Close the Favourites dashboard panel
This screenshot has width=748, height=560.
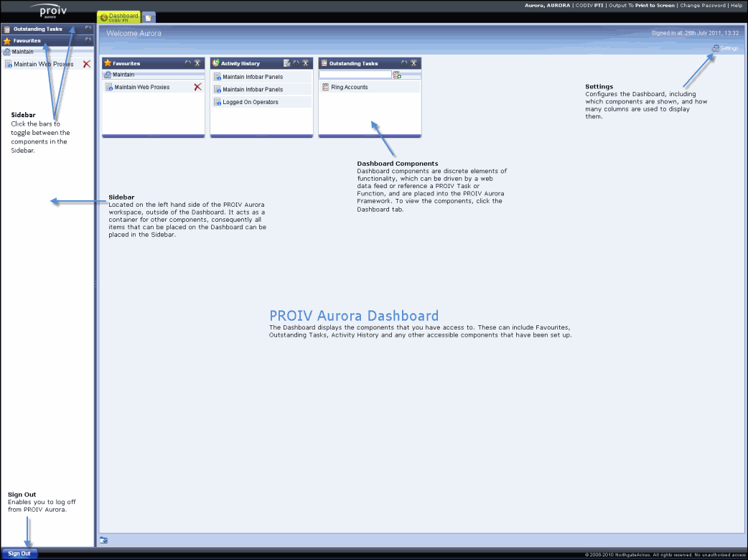(197, 63)
